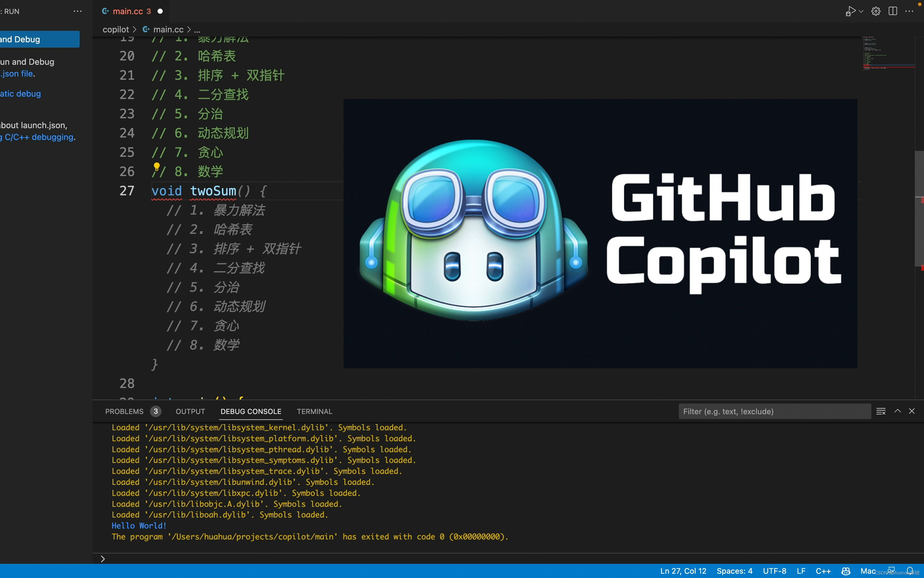
Task: Click the comment '// 6. 动态规划' on line 24
Action: (x=200, y=133)
